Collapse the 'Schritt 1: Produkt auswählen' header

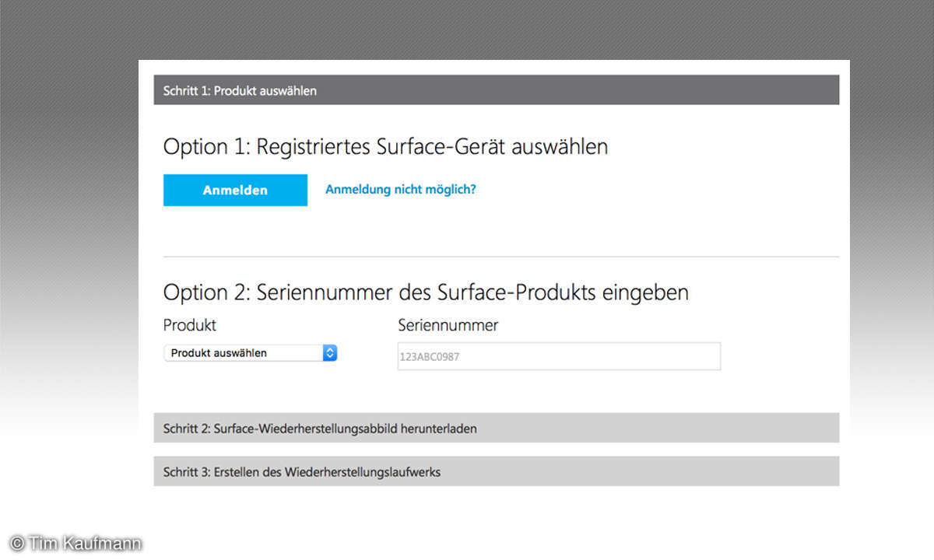(x=497, y=90)
